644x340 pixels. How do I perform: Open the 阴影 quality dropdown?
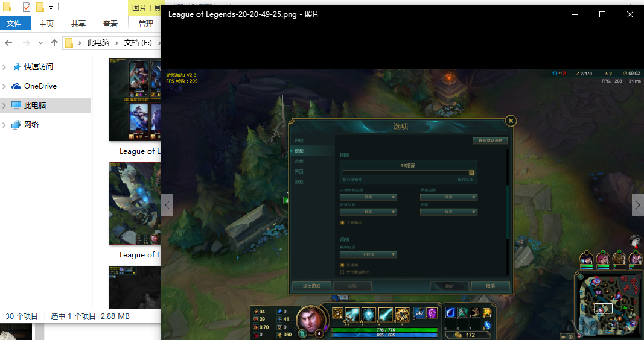click(448, 212)
